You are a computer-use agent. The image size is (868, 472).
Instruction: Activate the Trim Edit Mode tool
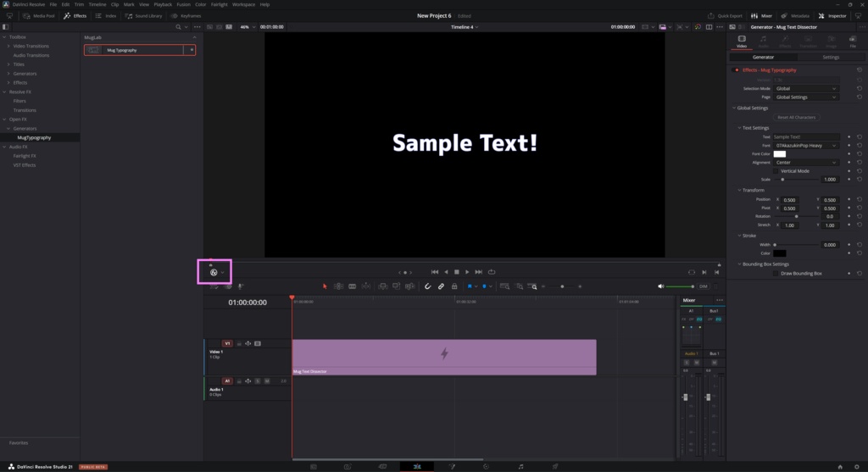(338, 286)
